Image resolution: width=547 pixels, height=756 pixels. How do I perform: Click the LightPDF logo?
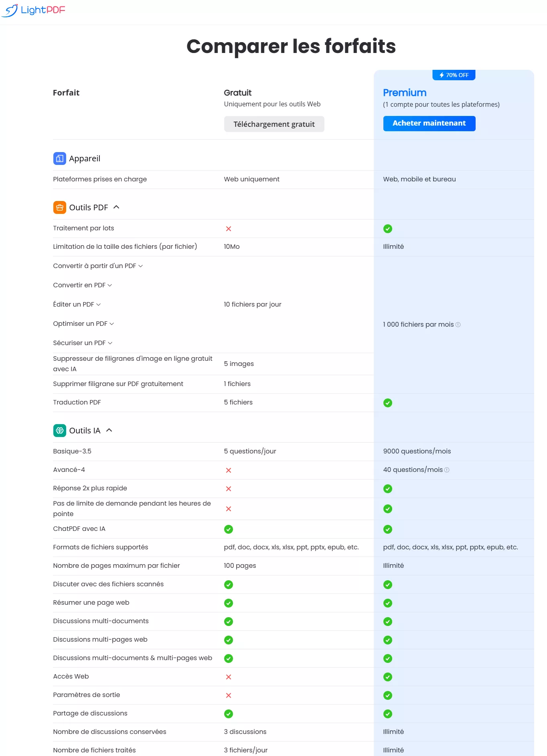pyautogui.click(x=33, y=10)
